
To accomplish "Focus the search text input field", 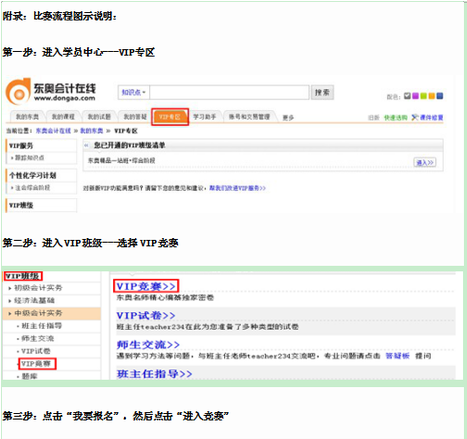I will [229, 92].
